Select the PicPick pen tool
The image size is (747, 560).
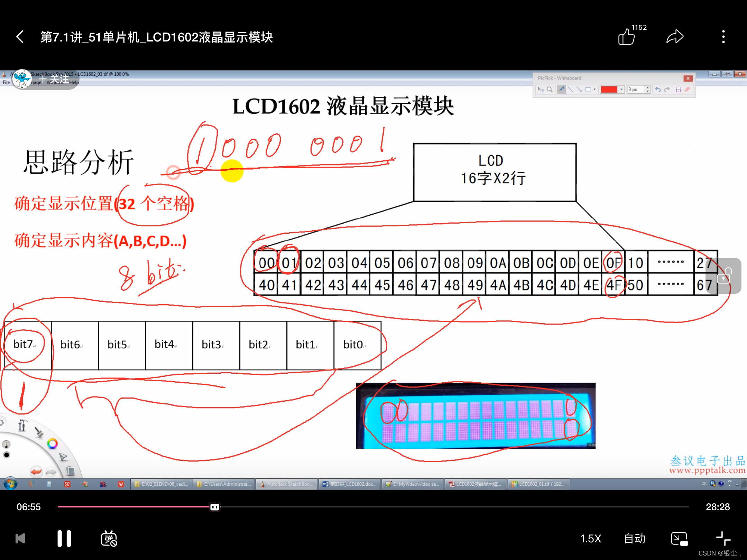[562, 90]
